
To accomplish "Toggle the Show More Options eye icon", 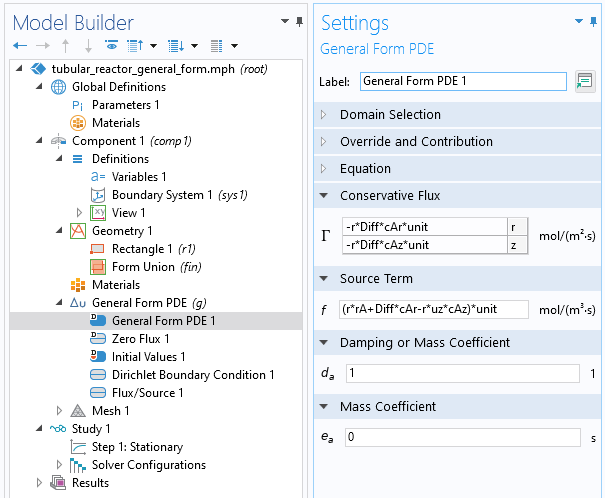I will click(112, 46).
